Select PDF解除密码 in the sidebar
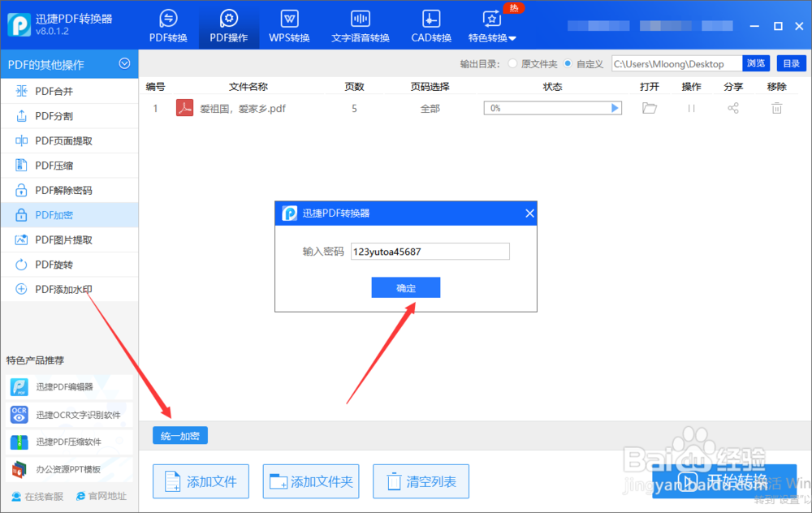 point(69,191)
